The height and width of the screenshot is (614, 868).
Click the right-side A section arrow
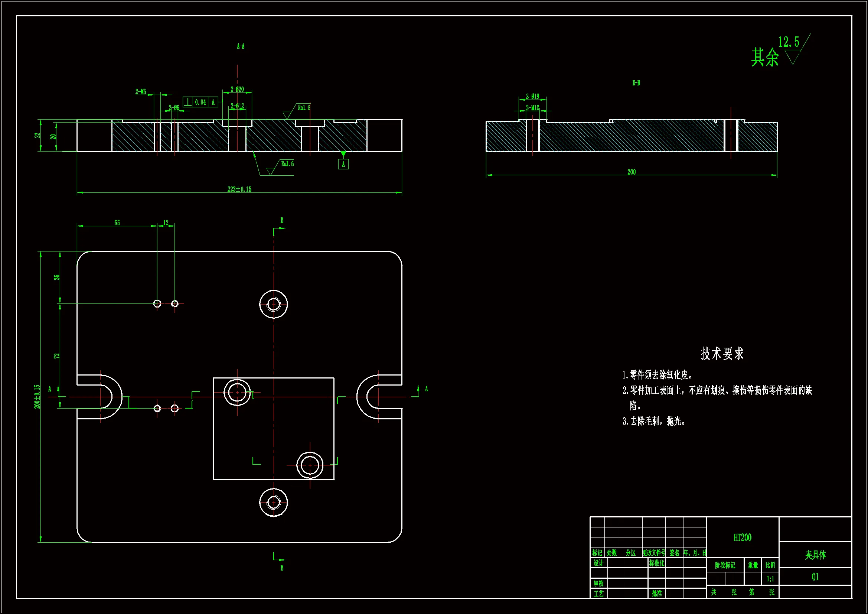(418, 390)
